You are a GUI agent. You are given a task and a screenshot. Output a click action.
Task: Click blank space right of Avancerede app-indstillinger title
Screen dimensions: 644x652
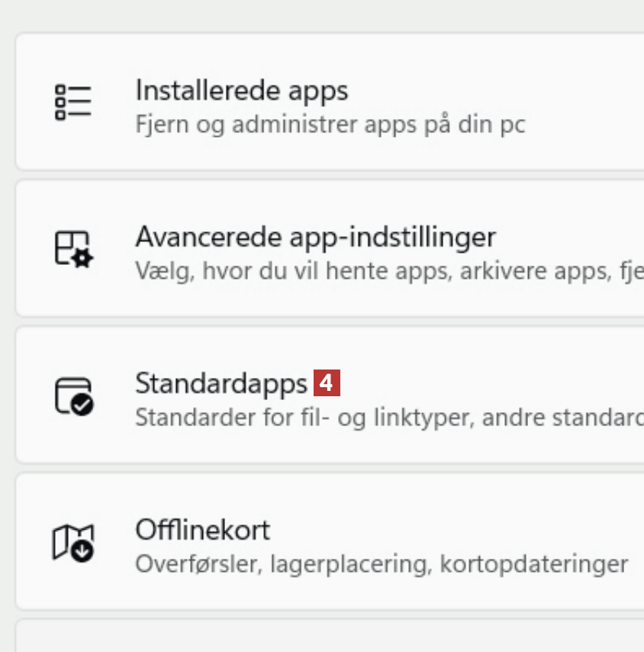tap(572, 237)
